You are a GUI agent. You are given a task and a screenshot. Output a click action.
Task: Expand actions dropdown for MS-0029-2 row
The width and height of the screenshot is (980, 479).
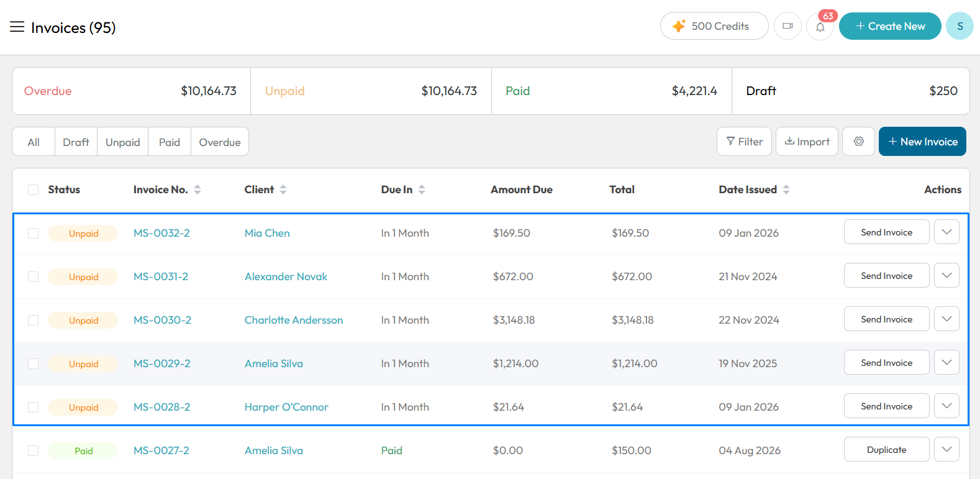[x=946, y=362]
